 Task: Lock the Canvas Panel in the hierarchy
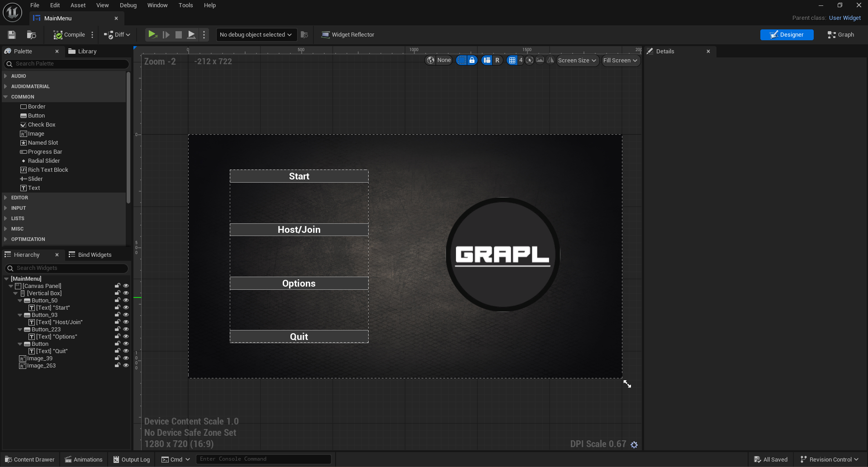pyautogui.click(x=117, y=285)
